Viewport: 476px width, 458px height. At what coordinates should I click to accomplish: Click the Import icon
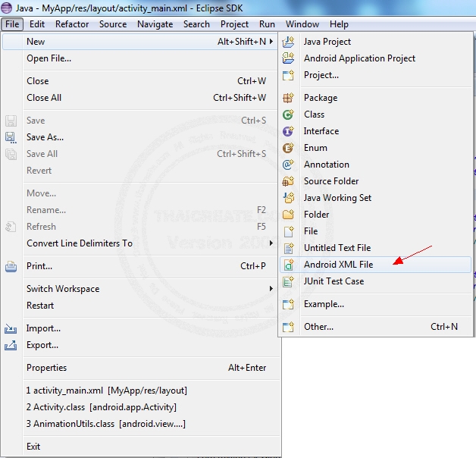coord(11,328)
